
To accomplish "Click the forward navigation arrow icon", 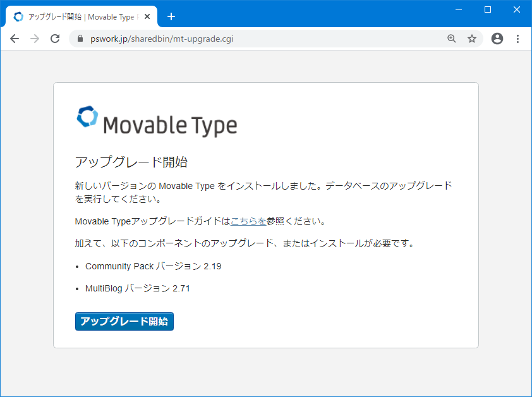I will pos(35,39).
